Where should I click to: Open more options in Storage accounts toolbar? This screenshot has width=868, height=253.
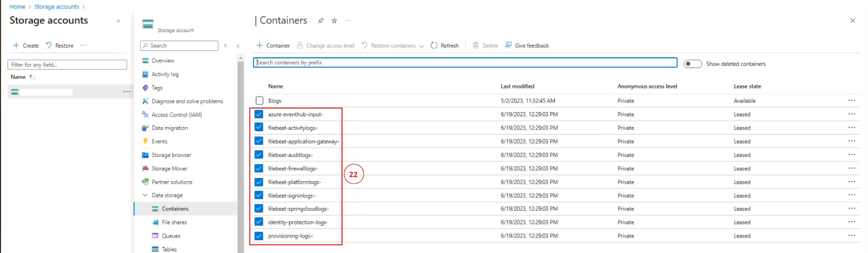click(x=83, y=46)
